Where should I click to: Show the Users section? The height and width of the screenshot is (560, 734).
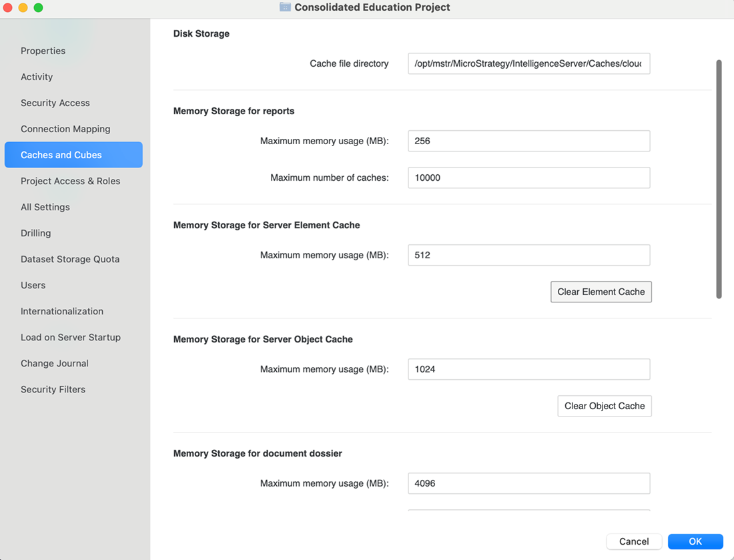[33, 285]
